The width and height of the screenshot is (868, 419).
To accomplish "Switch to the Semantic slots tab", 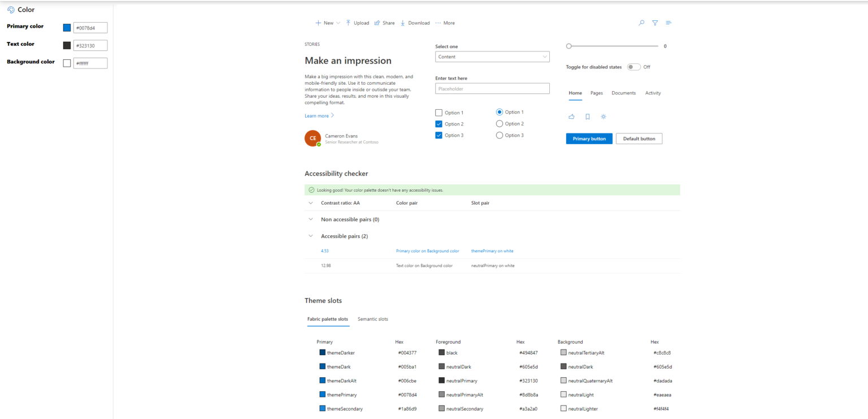I will point(372,318).
